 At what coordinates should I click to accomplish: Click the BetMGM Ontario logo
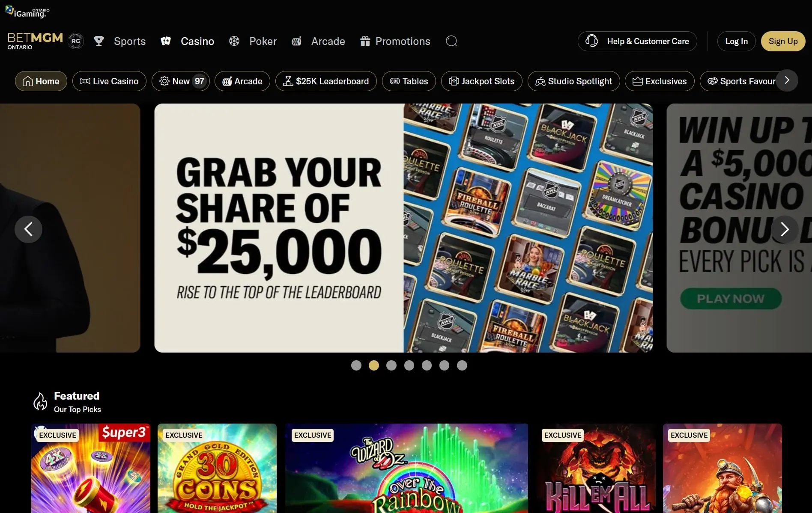tap(35, 41)
